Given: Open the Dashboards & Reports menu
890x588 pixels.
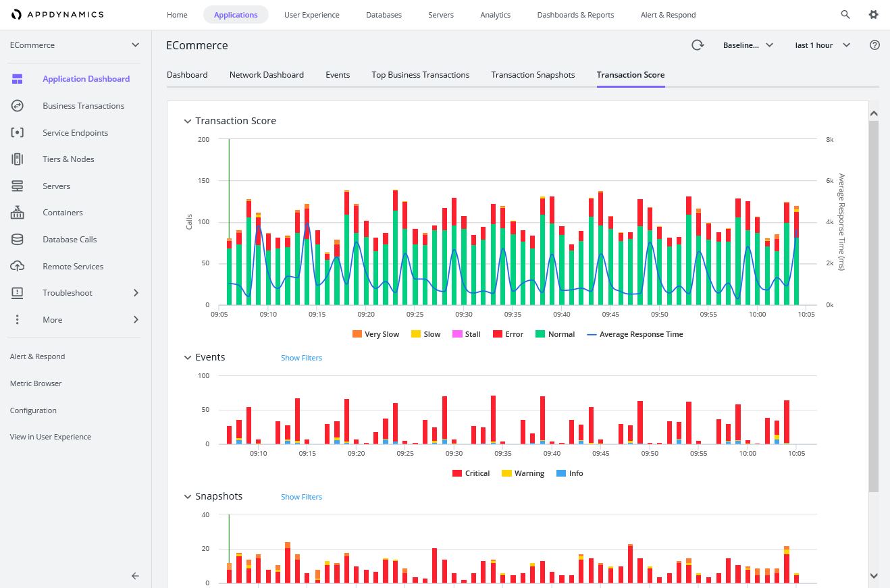Looking at the screenshot, I should (x=576, y=15).
